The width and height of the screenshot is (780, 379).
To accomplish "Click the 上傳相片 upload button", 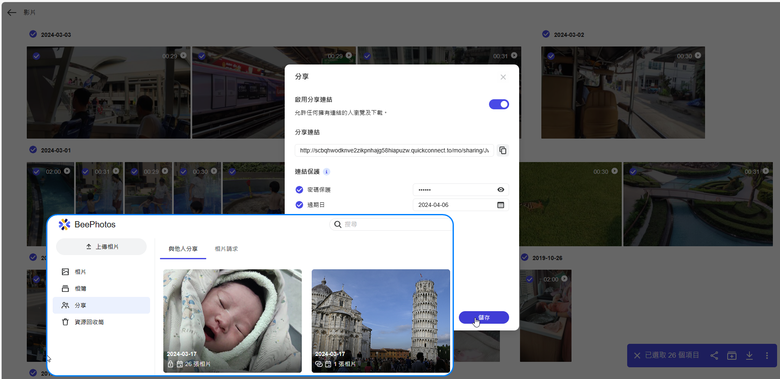I will click(x=101, y=247).
